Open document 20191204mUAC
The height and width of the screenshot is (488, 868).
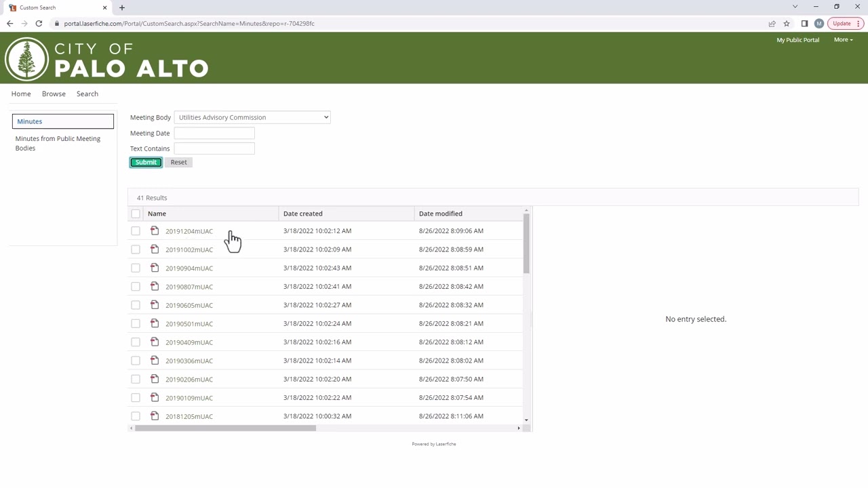(x=189, y=231)
